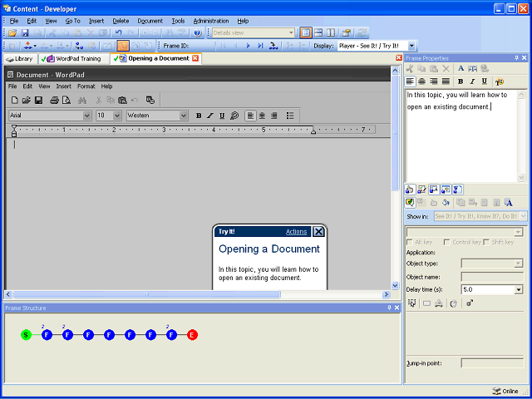Check the Control key checkbox
This screenshot has height=399, width=532.
(x=447, y=242)
